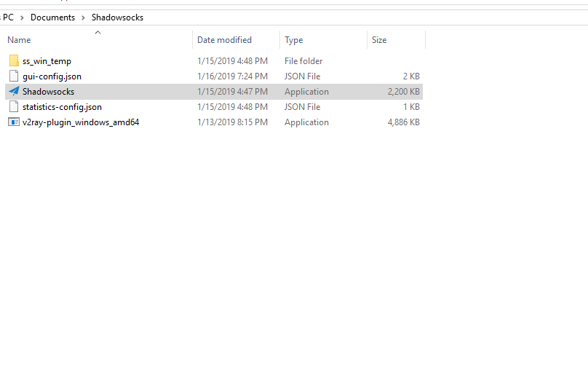Select ss_win_temp folder name
The height and width of the screenshot is (375, 588).
(47, 61)
